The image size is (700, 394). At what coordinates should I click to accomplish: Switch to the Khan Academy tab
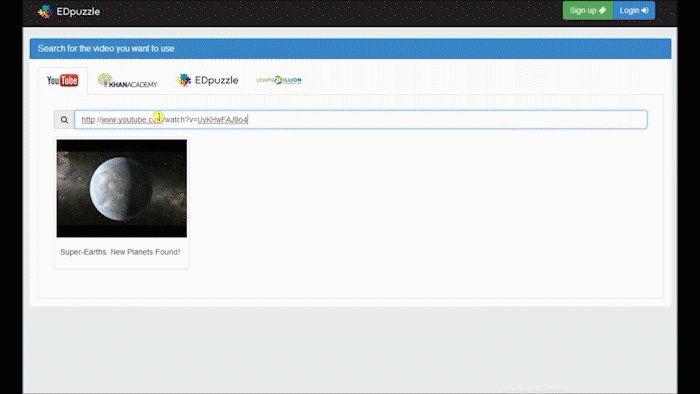coord(127,80)
